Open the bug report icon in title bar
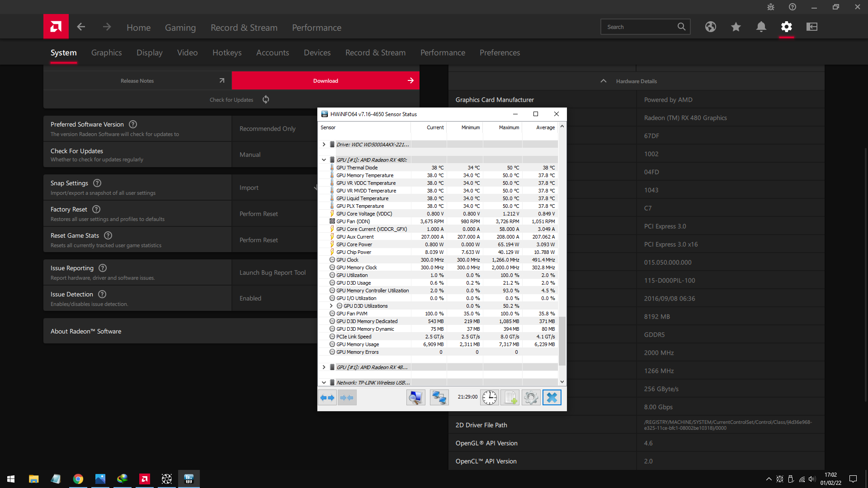Image resolution: width=868 pixels, height=488 pixels. (771, 7)
